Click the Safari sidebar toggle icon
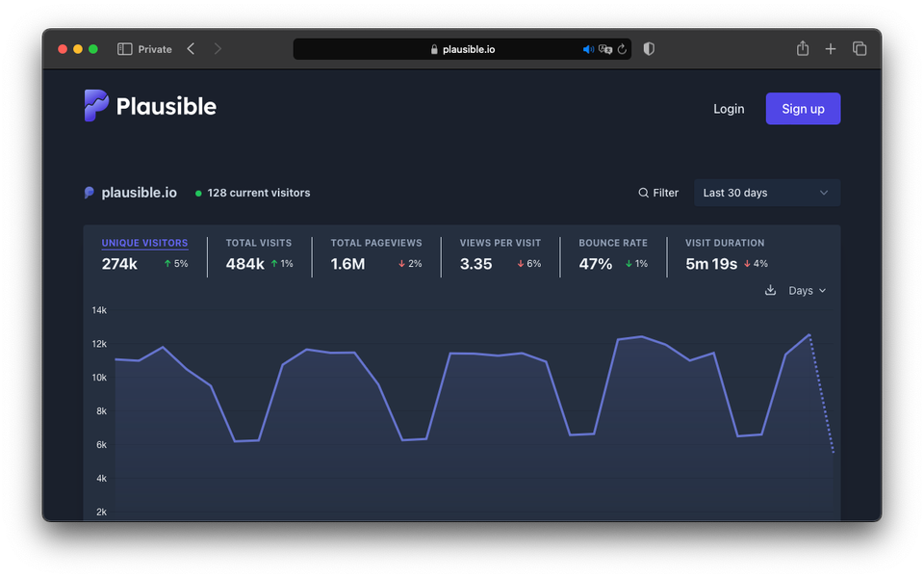The height and width of the screenshot is (578, 924). (x=124, y=49)
